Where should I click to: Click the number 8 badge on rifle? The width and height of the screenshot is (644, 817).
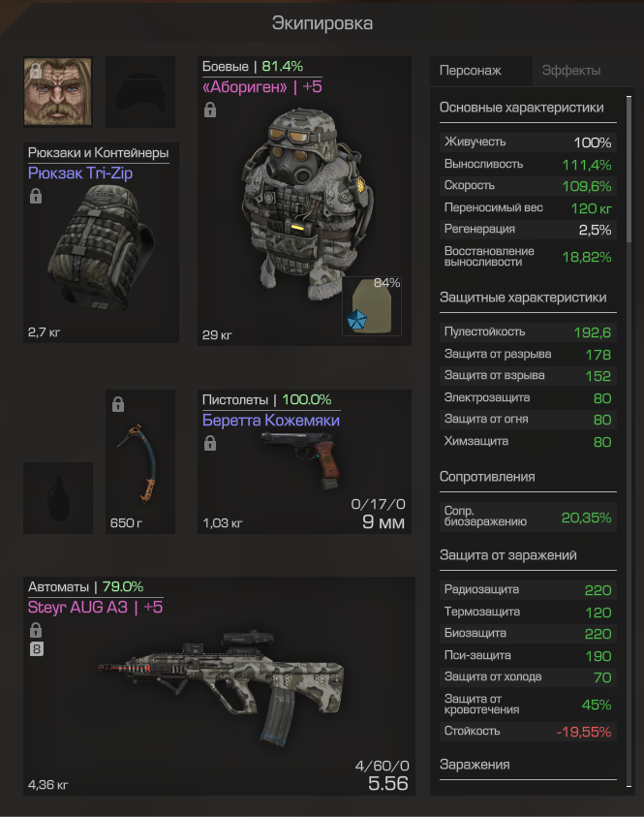[x=36, y=649]
